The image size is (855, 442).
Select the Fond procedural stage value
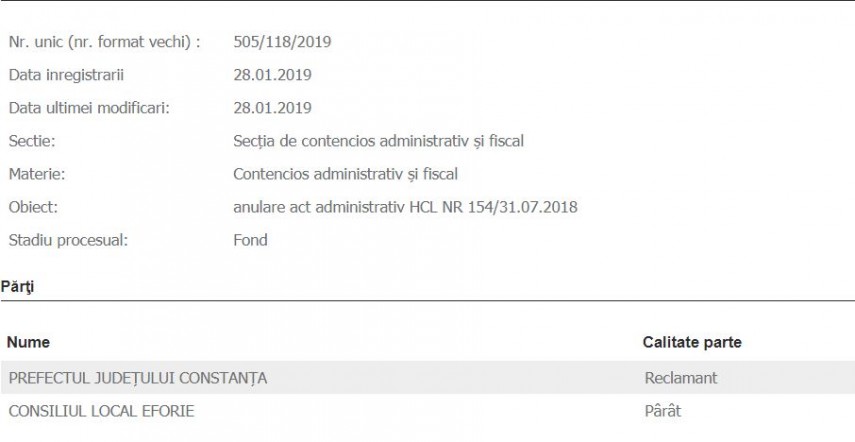tap(250, 240)
